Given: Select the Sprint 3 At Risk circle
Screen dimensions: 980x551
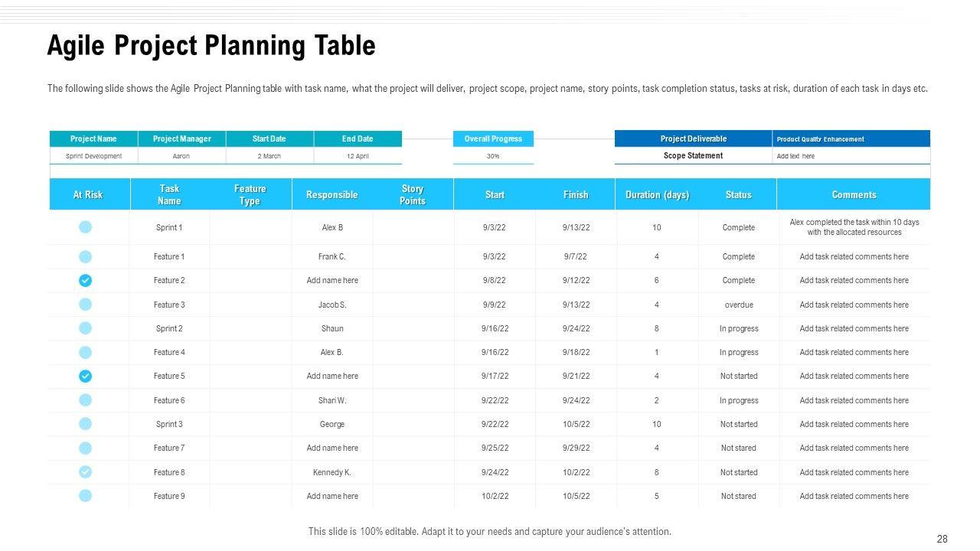Looking at the screenshot, I should click(x=86, y=424).
